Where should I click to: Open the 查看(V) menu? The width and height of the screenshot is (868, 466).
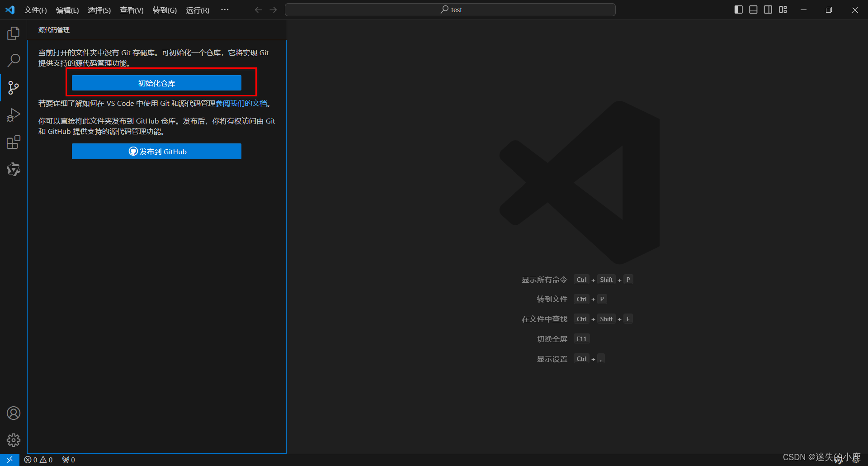coord(132,10)
